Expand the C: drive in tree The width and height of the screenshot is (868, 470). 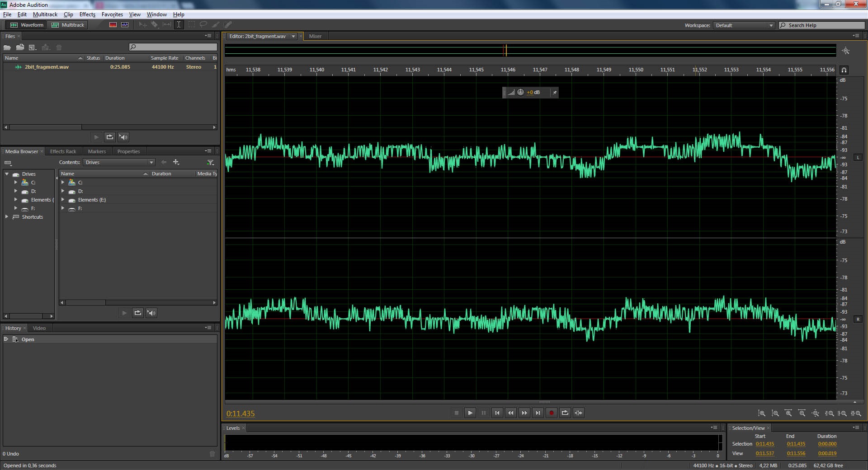16,183
